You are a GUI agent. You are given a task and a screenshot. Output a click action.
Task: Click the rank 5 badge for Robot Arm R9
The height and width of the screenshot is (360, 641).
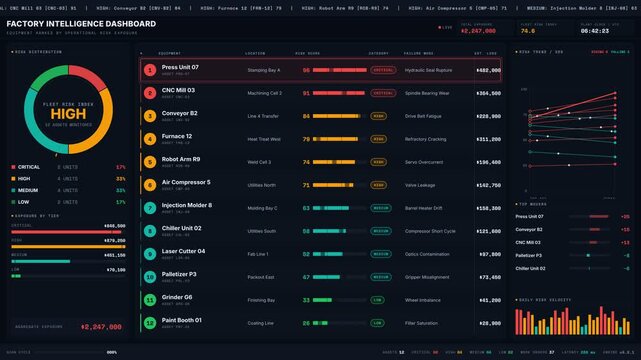pos(150,162)
